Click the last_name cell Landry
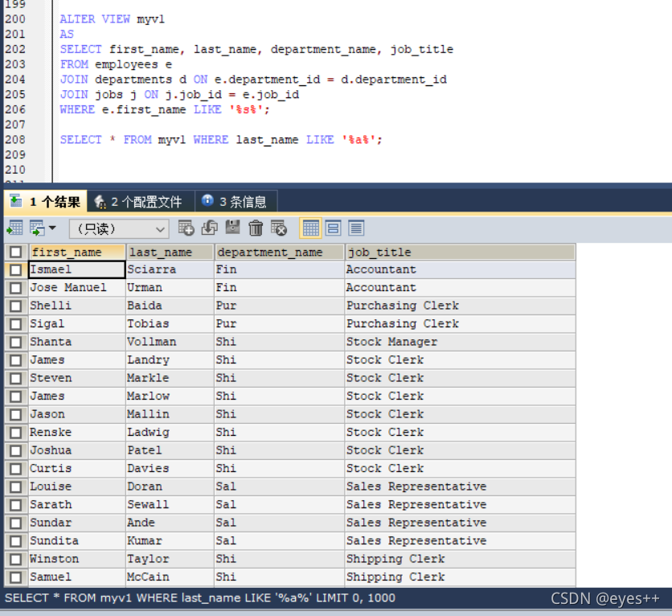The height and width of the screenshot is (616, 672). coord(170,360)
